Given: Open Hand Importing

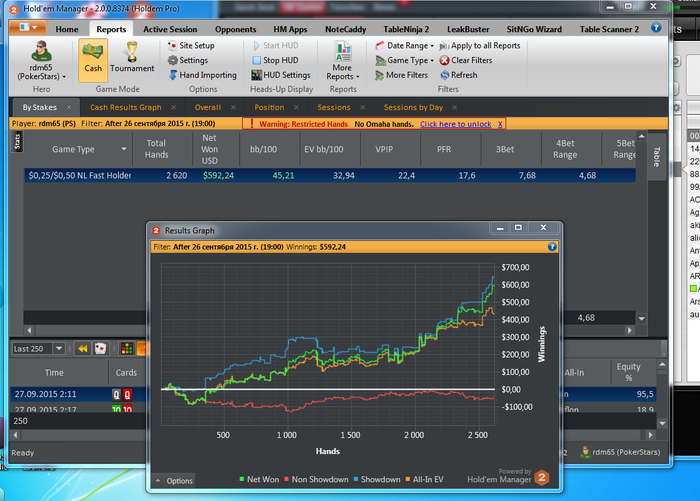Looking at the screenshot, I should 203,75.
